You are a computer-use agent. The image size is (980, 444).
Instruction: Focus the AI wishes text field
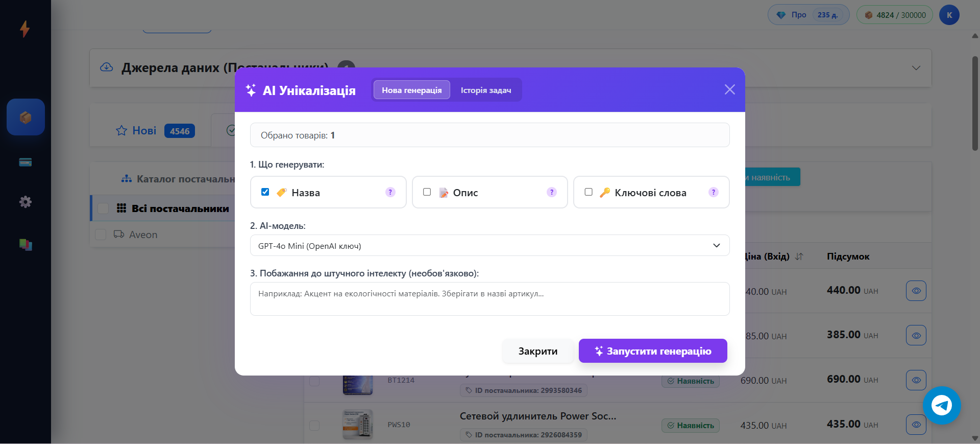click(x=489, y=299)
